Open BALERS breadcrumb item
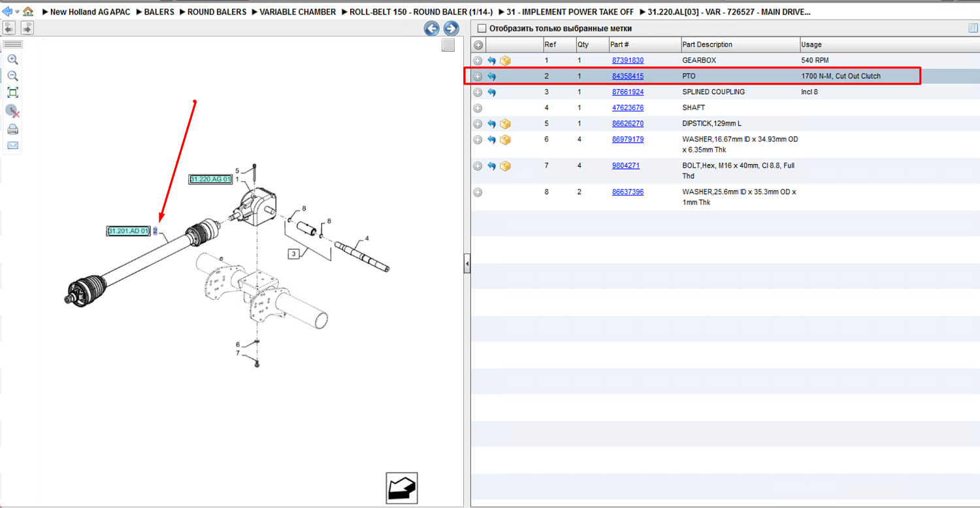Image resolution: width=980 pixels, height=508 pixels. point(159,12)
